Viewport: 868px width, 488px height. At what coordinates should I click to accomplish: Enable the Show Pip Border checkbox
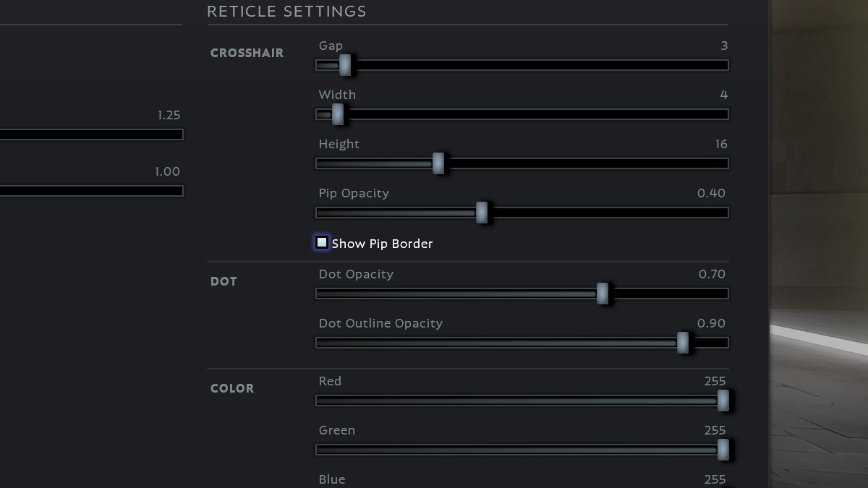click(x=321, y=242)
